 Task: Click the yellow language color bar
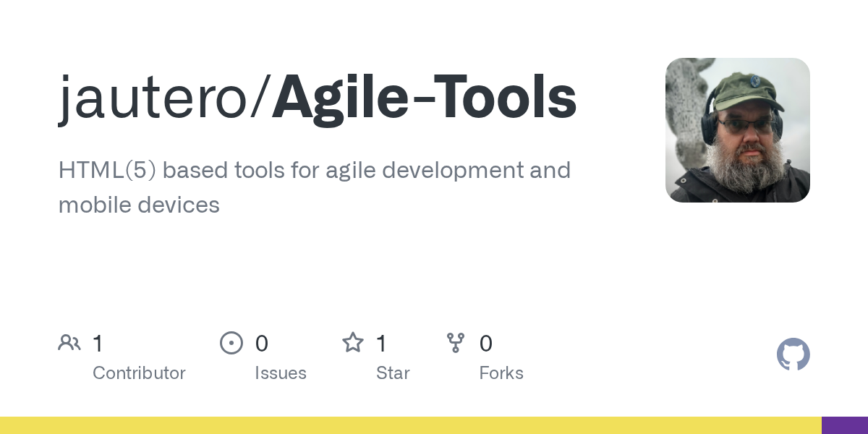[410, 425]
